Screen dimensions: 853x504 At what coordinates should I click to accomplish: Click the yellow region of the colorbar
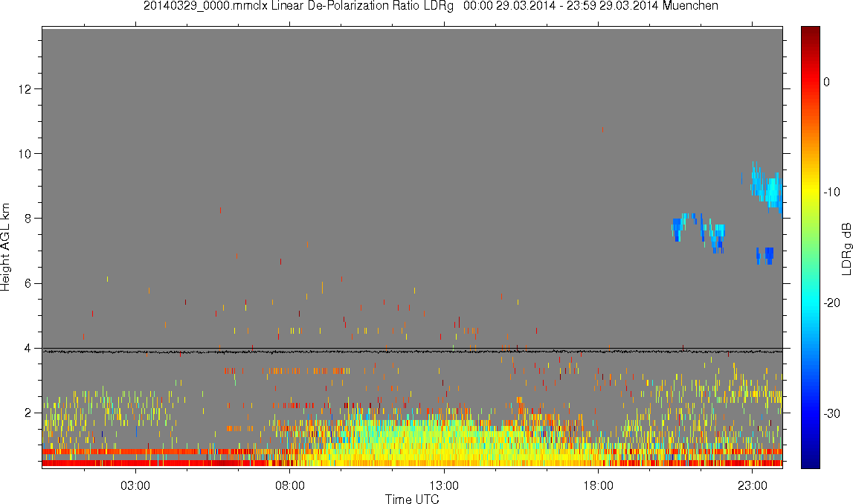tap(810, 190)
